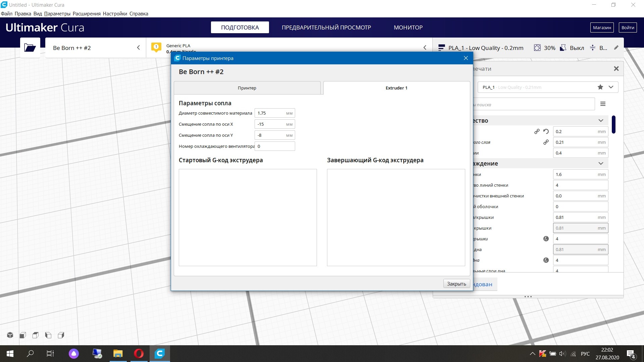Image resolution: width=644 pixels, height=362 pixels.
Task: Click the function icon next to top layers
Action: [x=546, y=239]
